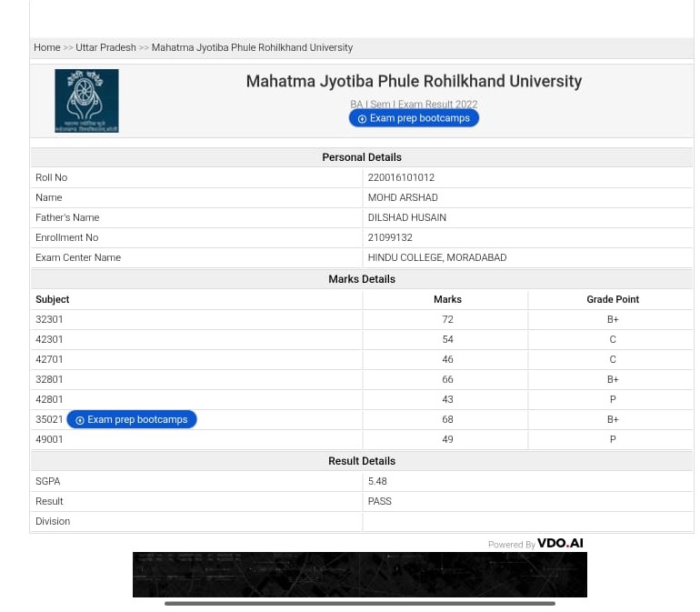Click the Division row label
The width and height of the screenshot is (700, 612).
coord(53,521)
